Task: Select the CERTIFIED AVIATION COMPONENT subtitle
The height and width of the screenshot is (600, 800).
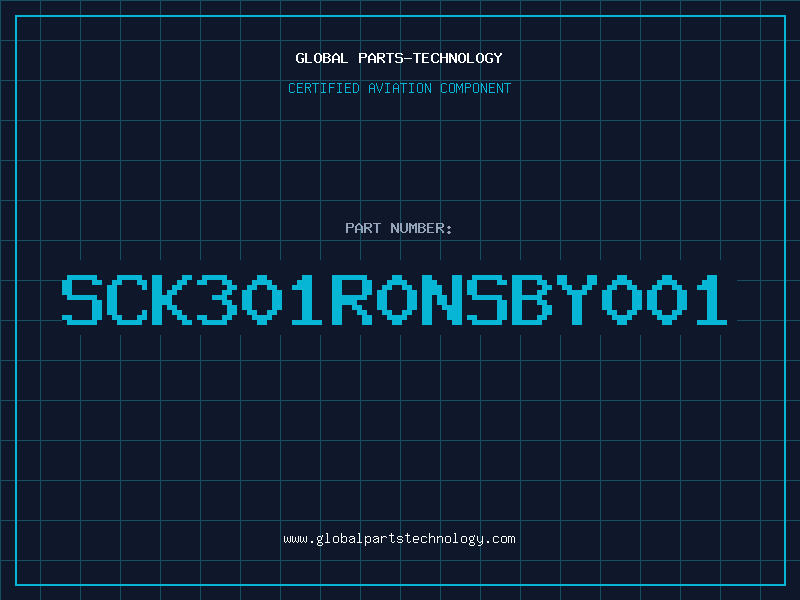Action: coord(399,88)
